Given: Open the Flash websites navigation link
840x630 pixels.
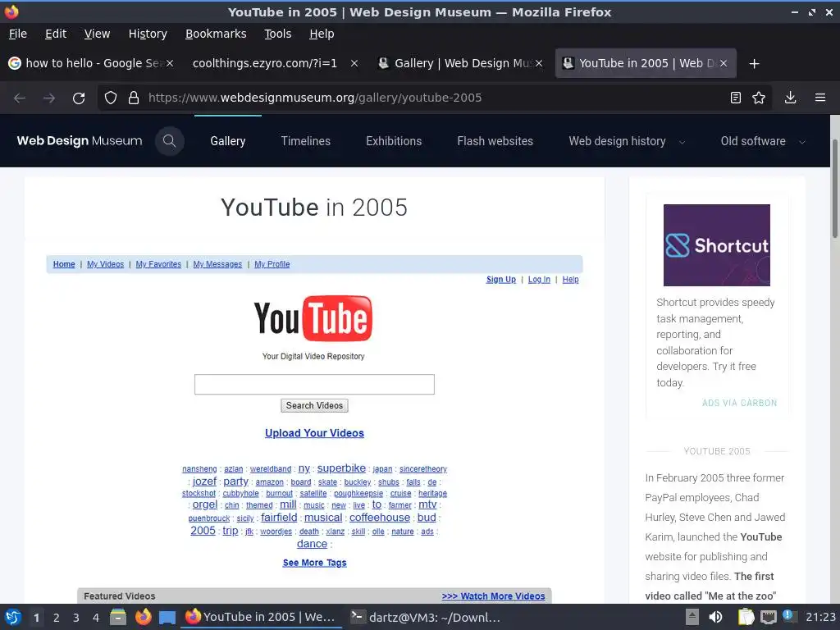Looking at the screenshot, I should pos(495,141).
